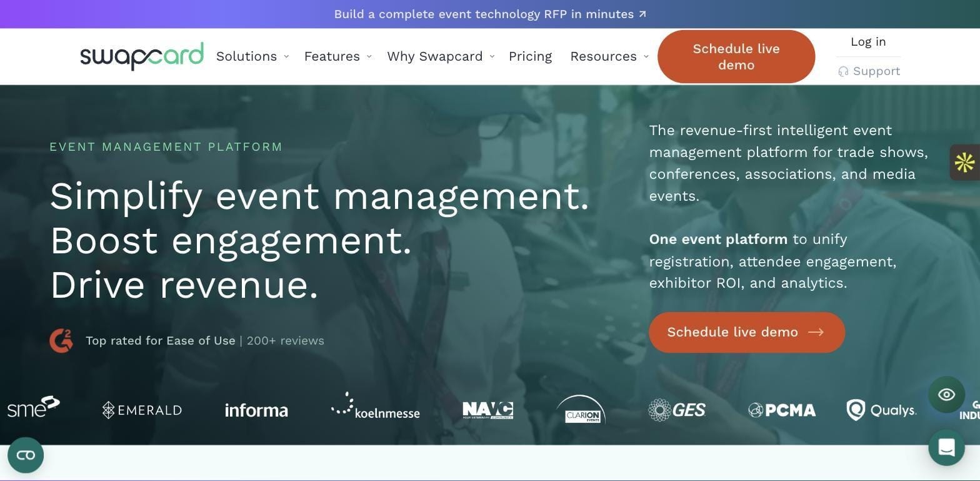Click the koelnmesse logo
Viewport: 980px width, 481px height.
pyautogui.click(x=375, y=406)
